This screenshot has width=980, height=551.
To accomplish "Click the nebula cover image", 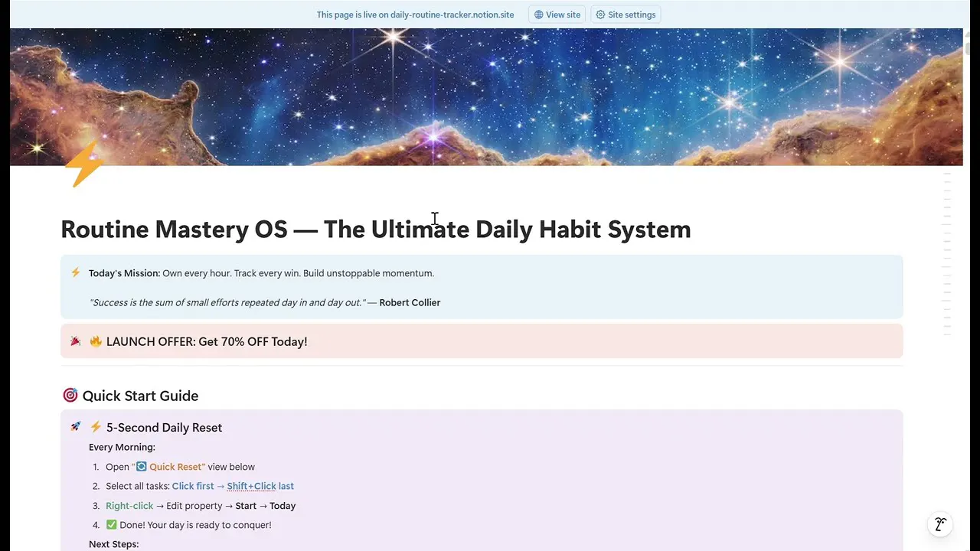I will (486, 96).
